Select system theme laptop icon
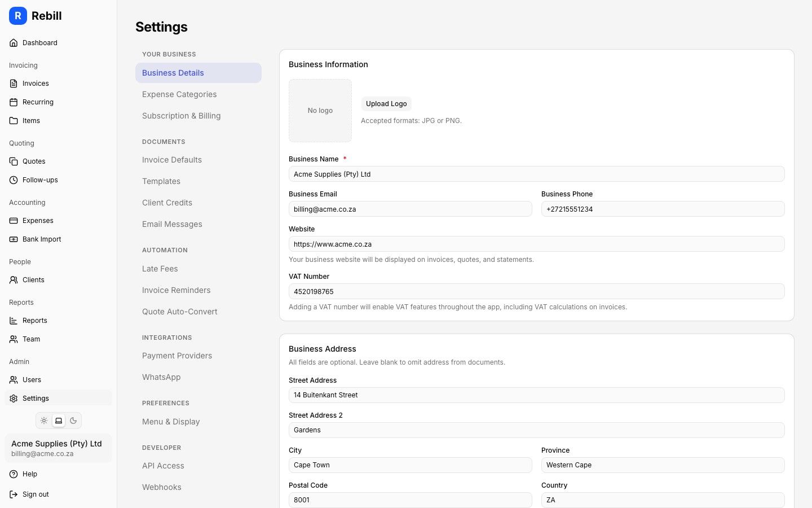The image size is (812, 508). (59, 421)
